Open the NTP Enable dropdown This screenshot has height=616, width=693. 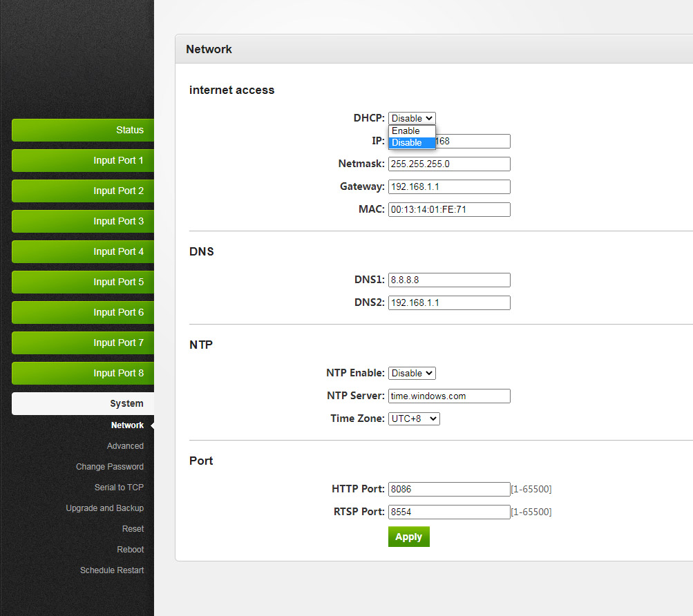click(x=412, y=373)
